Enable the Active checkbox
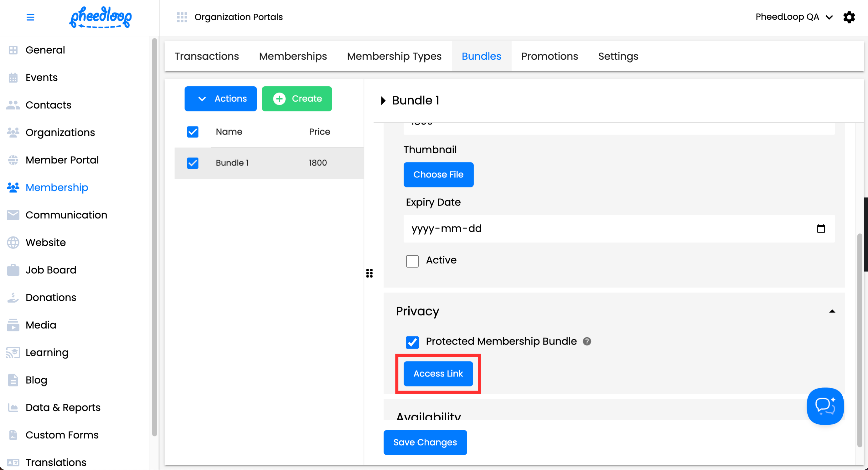868x470 pixels. click(412, 261)
